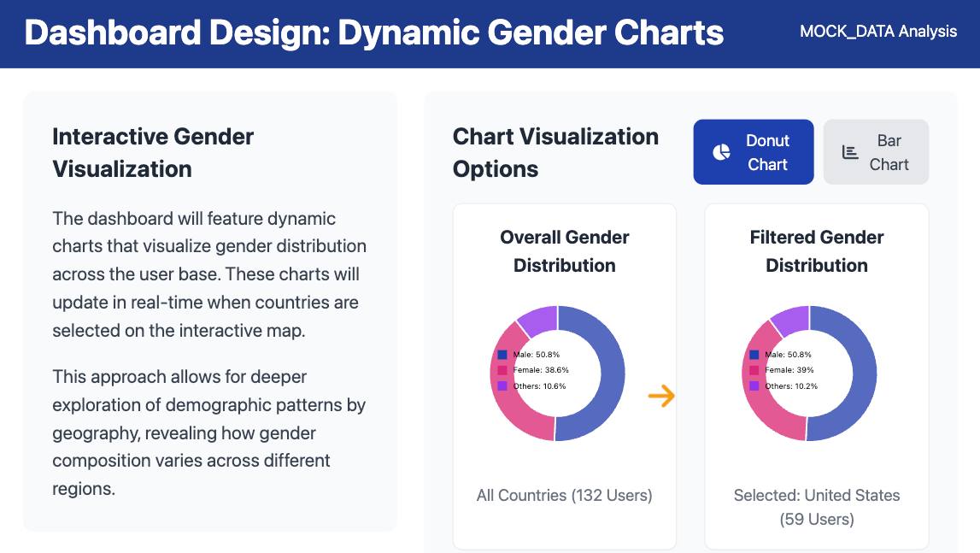The image size is (980, 553).
Task: Click the Overall Gender Distribution card title
Action: click(x=565, y=250)
